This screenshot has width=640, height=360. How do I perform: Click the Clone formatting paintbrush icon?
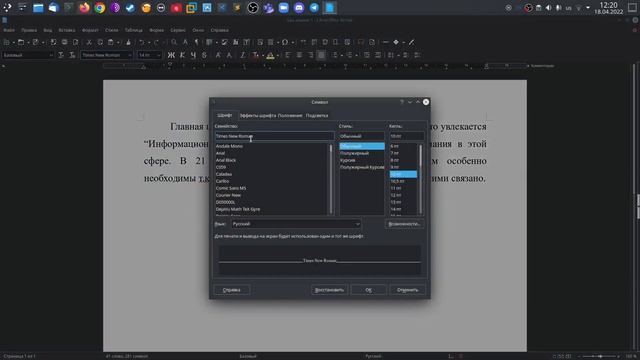(128, 42)
